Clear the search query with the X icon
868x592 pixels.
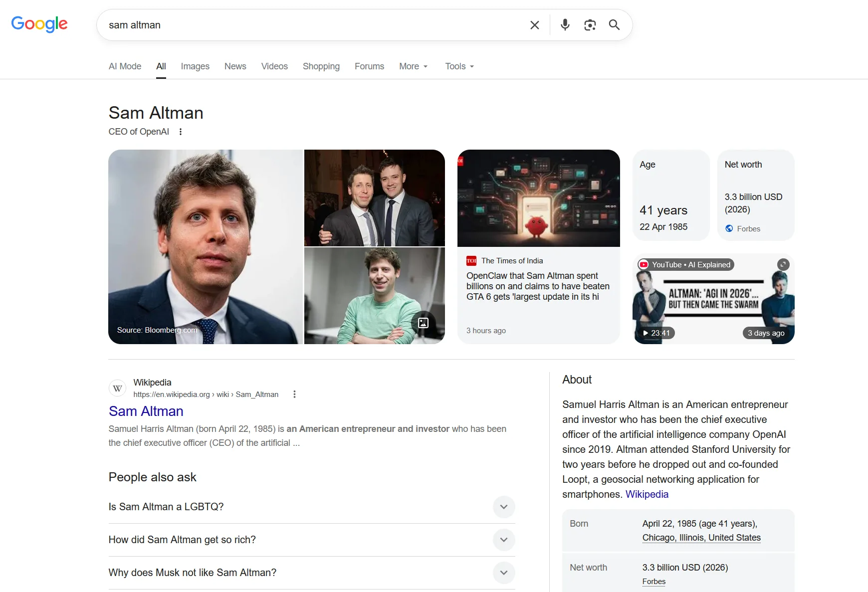[x=534, y=25]
